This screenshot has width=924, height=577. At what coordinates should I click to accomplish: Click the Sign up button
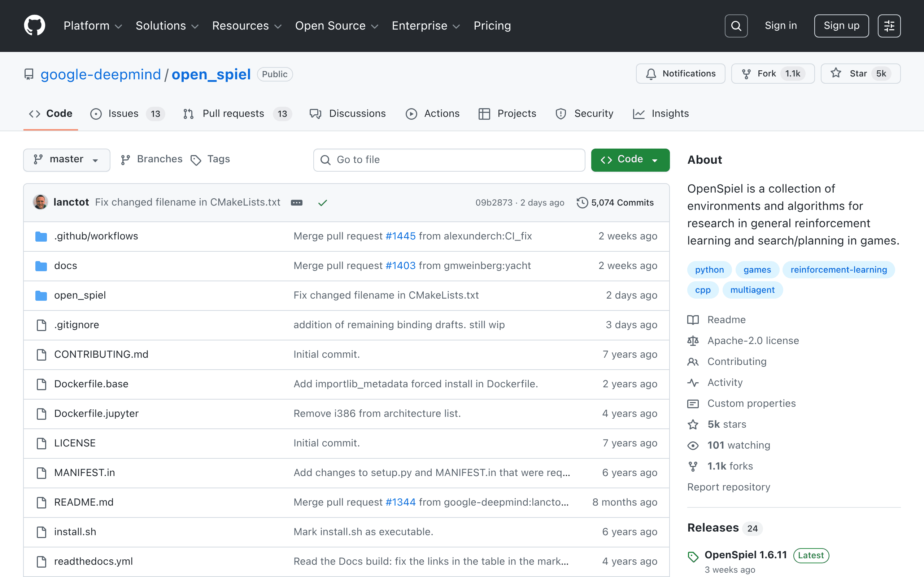[x=841, y=26]
